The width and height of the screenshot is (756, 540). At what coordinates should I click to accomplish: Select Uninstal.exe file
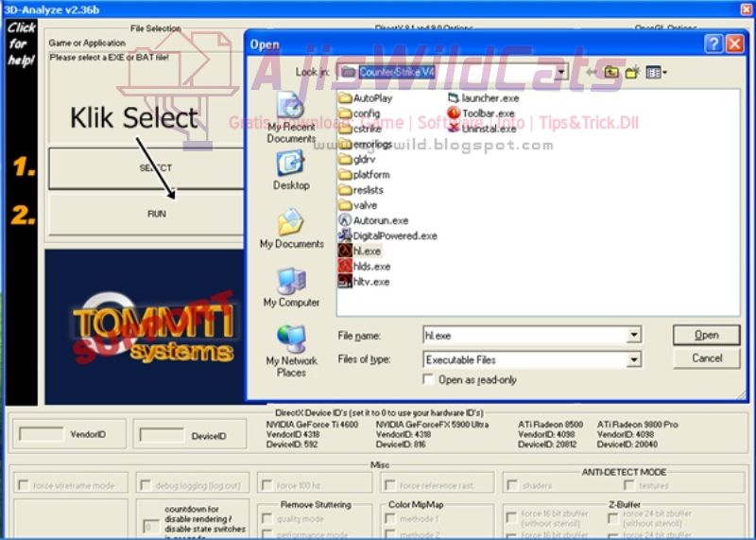482,129
